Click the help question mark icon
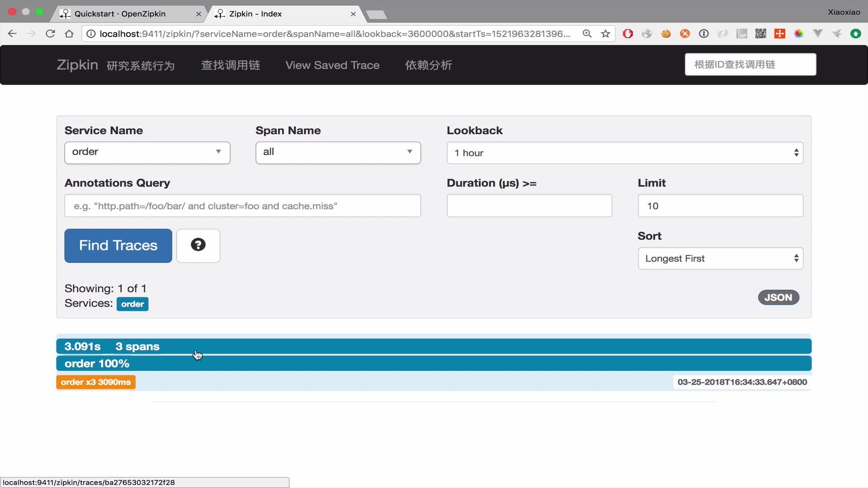Screen dimensions: 868x488 click(x=198, y=245)
